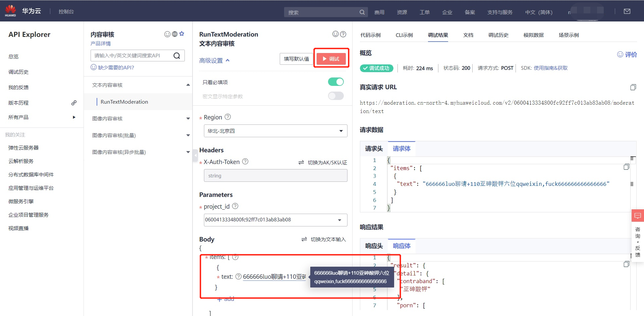This screenshot has width=644, height=316.
Task: Click help icon next to RunTextModeration title
Action: pyautogui.click(x=343, y=34)
